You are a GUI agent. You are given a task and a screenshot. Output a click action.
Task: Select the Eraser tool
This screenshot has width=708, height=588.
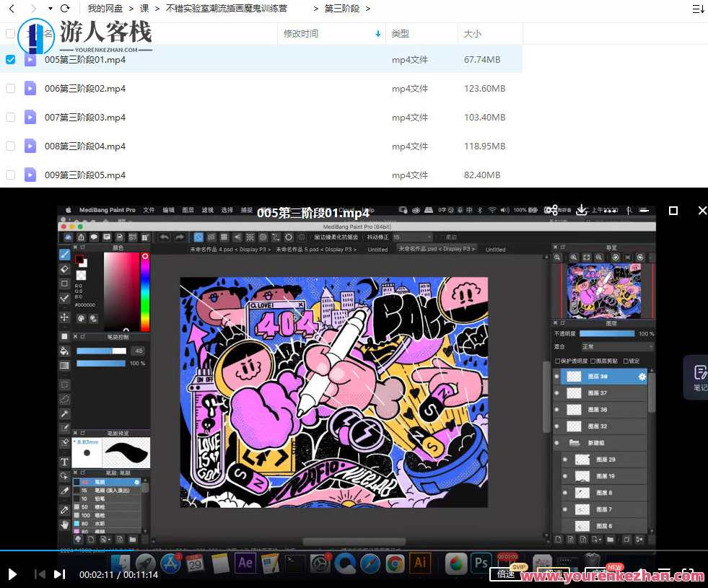(64, 268)
